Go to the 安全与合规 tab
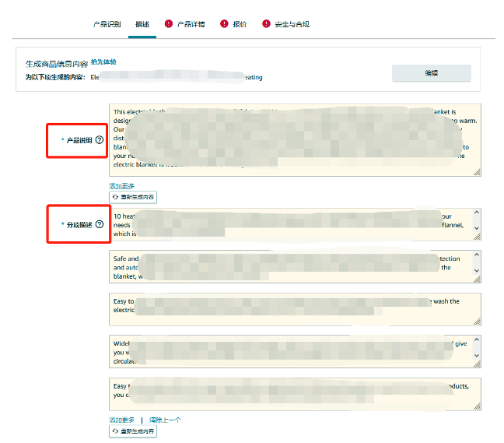The height and width of the screenshot is (443, 504). coord(292,24)
